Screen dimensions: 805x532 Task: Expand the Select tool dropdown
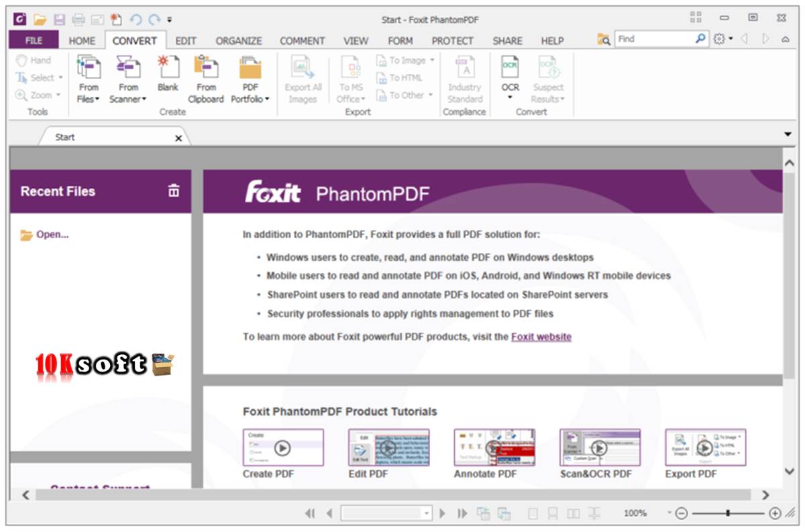[x=60, y=78]
